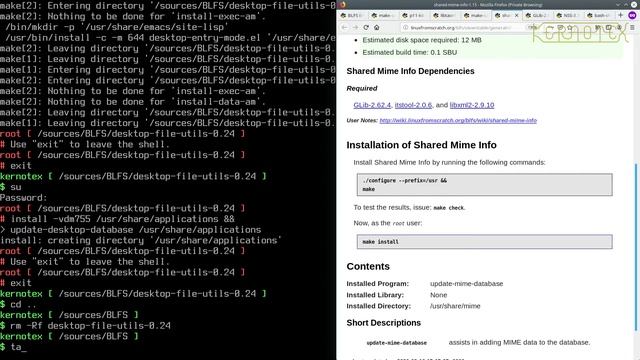Image resolution: width=640 pixels, height=360 pixels.
Task: Close the active shared-mime-info tab
Action: [517, 15]
